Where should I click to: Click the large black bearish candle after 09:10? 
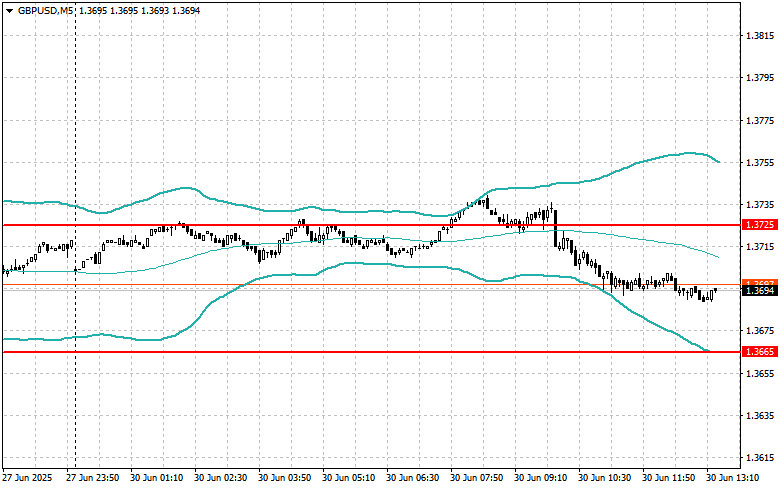click(x=555, y=229)
